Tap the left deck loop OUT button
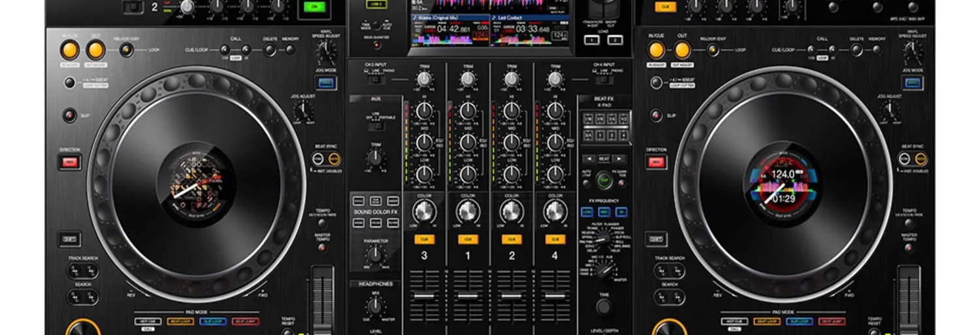 [95, 50]
